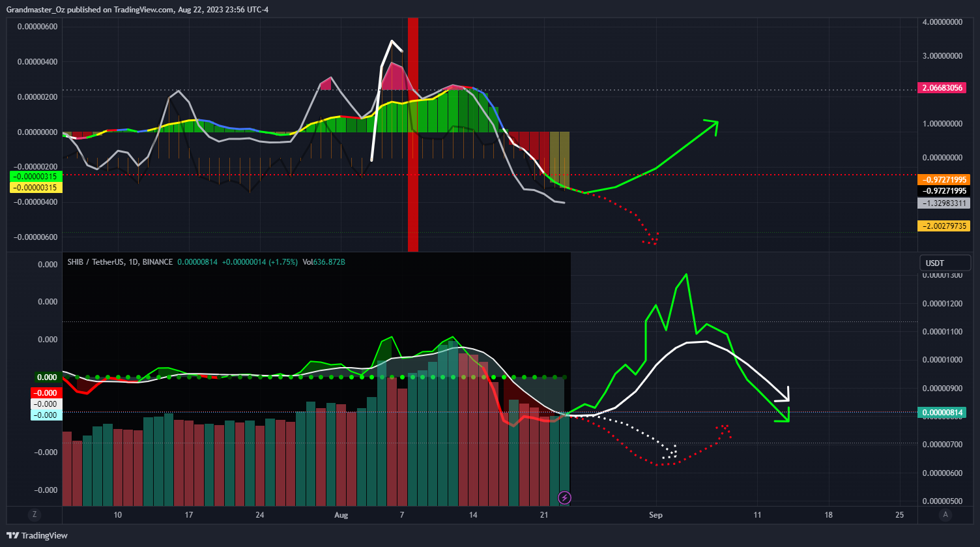This screenshot has height=547, width=980.
Task: Click the yellow -0.00000315 left-scale label
Action: 36,187
